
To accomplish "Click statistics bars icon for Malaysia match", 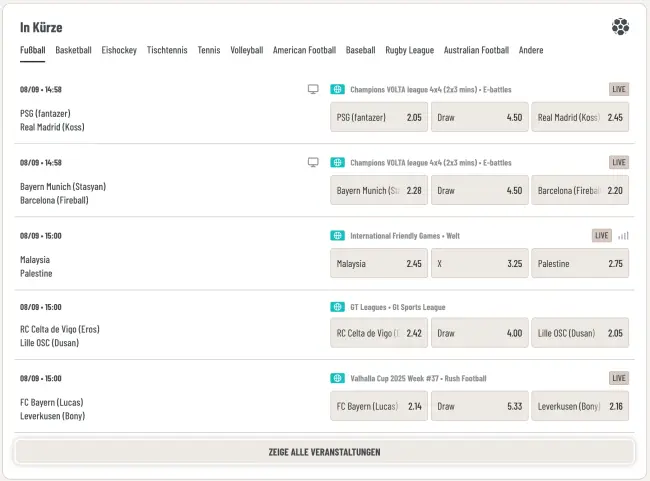I will [624, 236].
